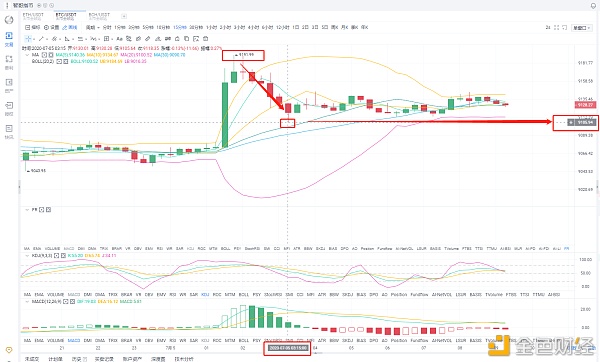Screen dimensions: 600x362
Task: Click the 24 icon near fullscreen controls
Action: (548, 28)
